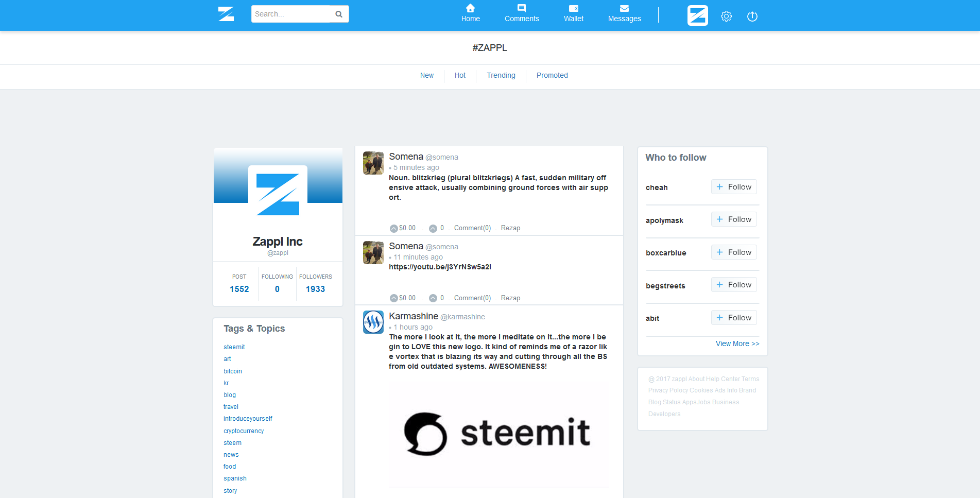This screenshot has width=980, height=498.
Task: Open the cryptocurrency tag
Action: [244, 431]
